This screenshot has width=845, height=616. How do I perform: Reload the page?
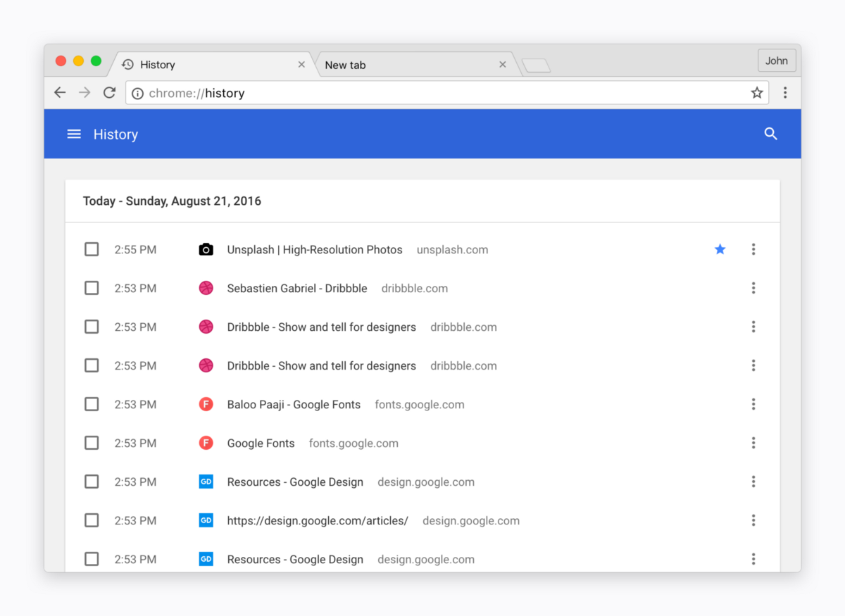pos(109,93)
